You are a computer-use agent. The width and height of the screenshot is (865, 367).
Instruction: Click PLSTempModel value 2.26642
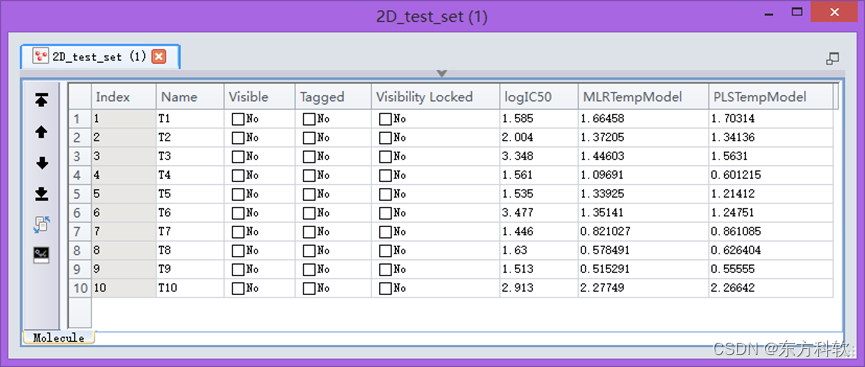click(771, 288)
